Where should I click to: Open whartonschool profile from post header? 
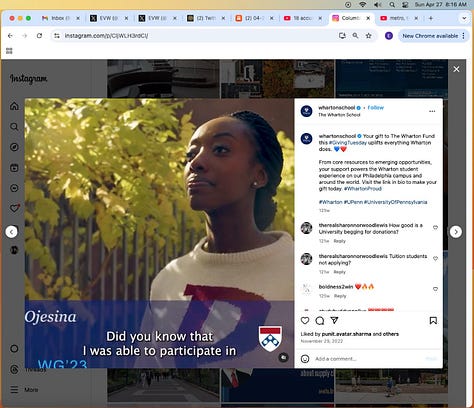coord(336,108)
